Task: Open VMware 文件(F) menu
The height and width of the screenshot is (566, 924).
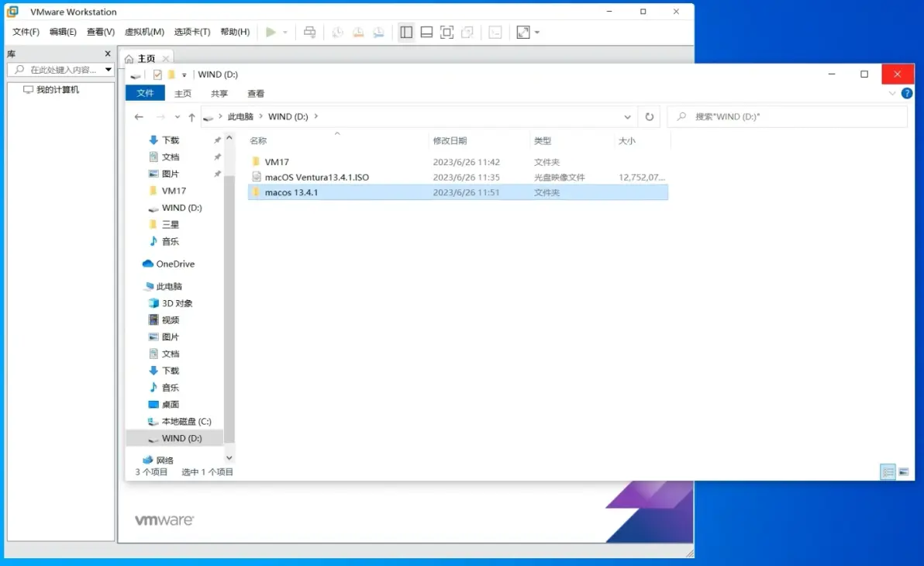Action: point(26,32)
